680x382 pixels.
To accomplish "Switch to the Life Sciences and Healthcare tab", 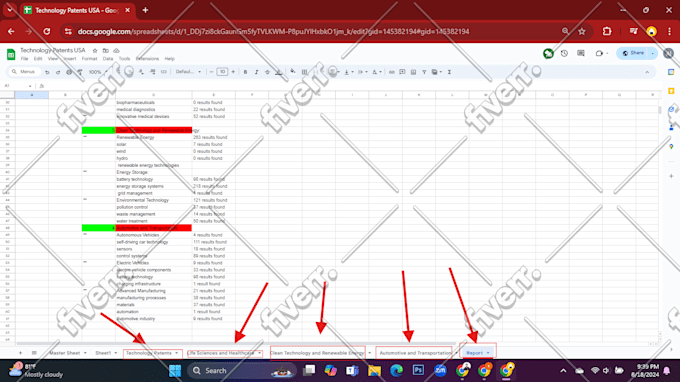I will [221, 353].
